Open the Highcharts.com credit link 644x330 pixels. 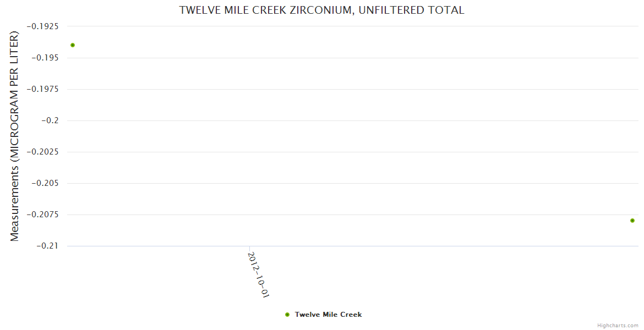pyautogui.click(x=618, y=326)
